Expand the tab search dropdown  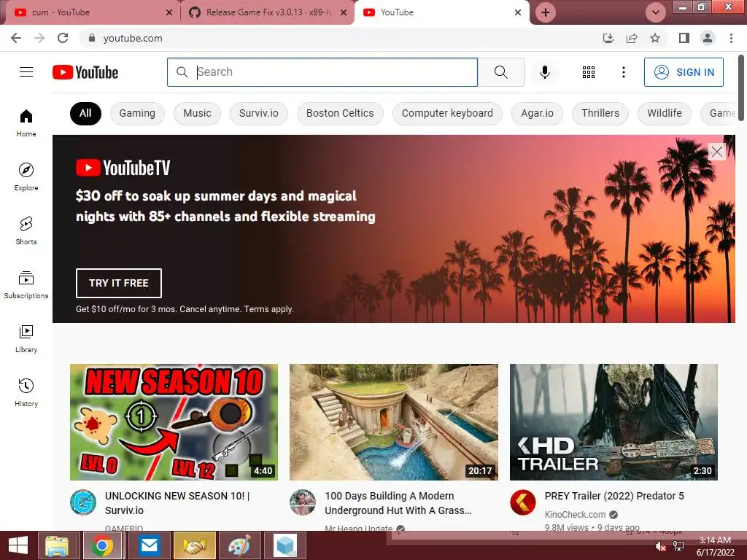(x=656, y=12)
